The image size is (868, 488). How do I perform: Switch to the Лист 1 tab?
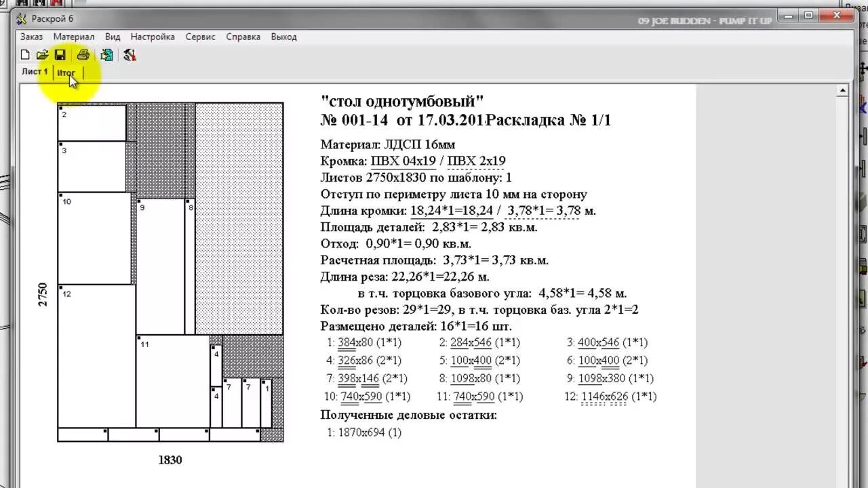(35, 72)
